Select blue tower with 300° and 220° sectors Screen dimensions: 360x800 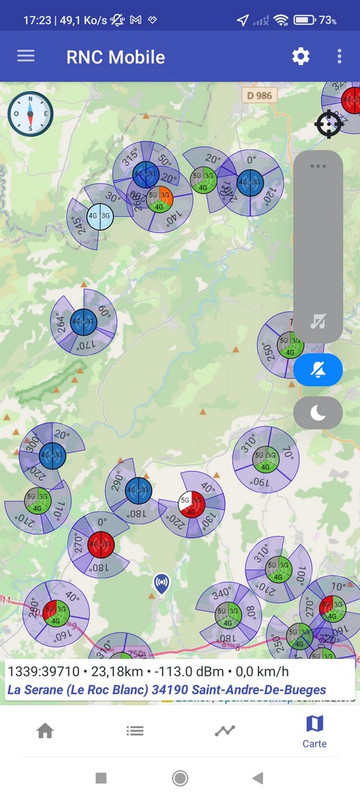point(53,455)
